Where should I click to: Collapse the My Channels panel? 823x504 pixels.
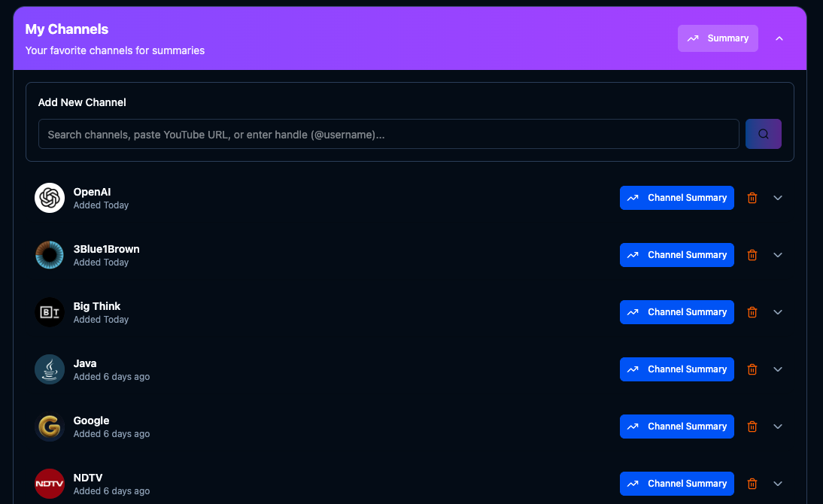pos(779,38)
